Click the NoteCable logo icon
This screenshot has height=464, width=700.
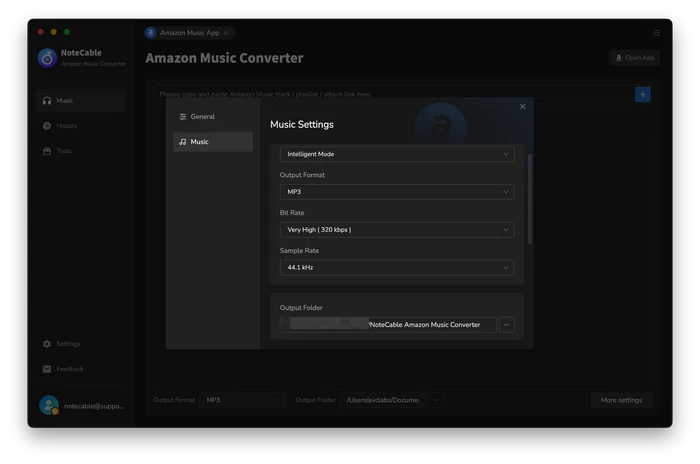click(47, 58)
